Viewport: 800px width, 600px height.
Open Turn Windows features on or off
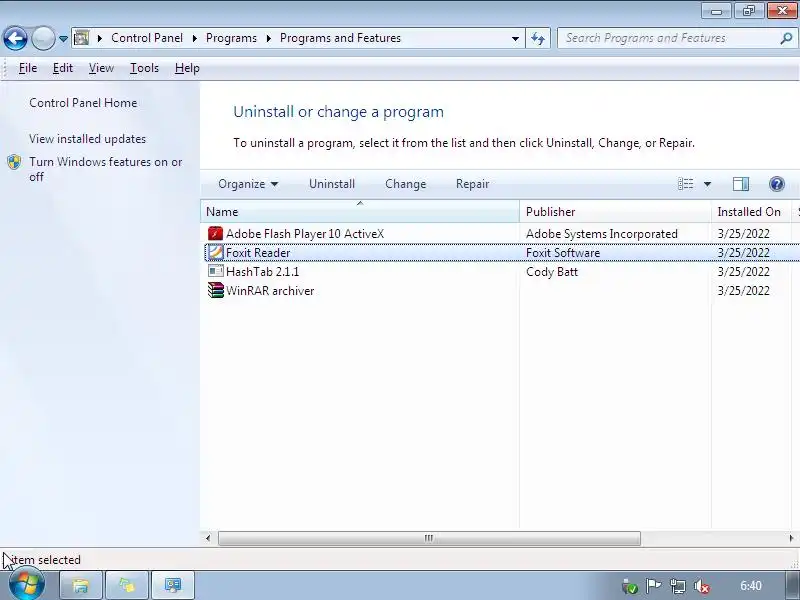106,169
